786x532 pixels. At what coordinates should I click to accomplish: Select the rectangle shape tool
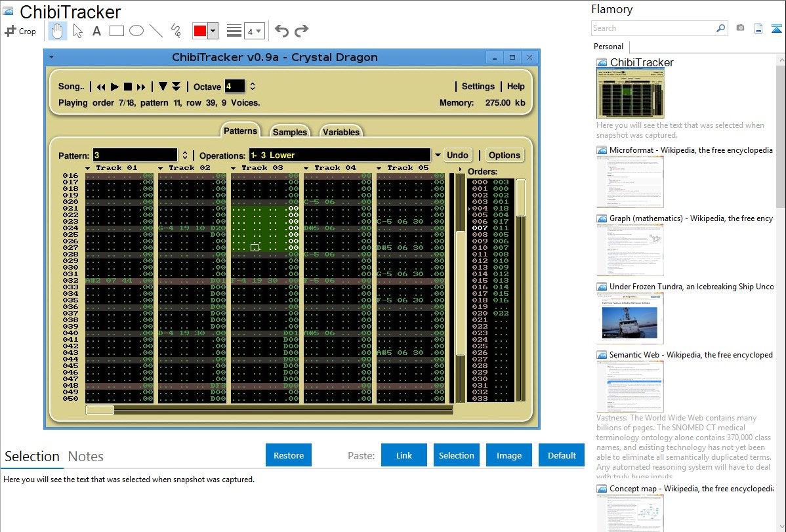[x=116, y=31]
